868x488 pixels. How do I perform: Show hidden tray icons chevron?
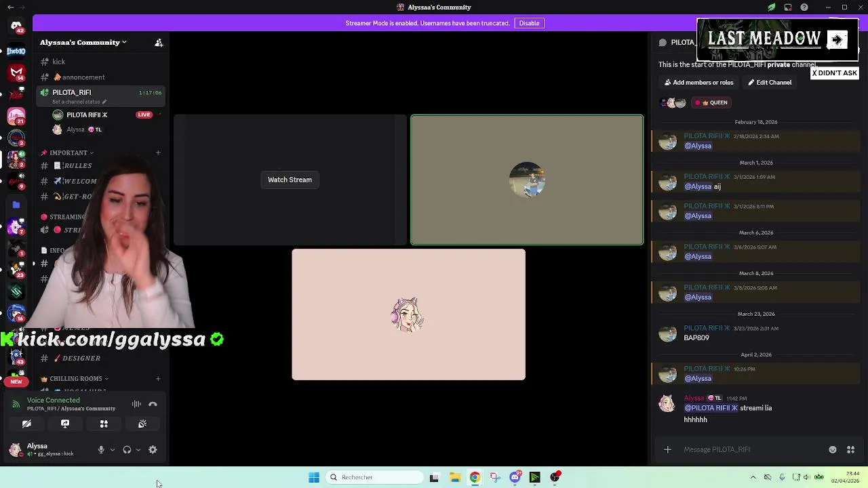tap(753, 477)
